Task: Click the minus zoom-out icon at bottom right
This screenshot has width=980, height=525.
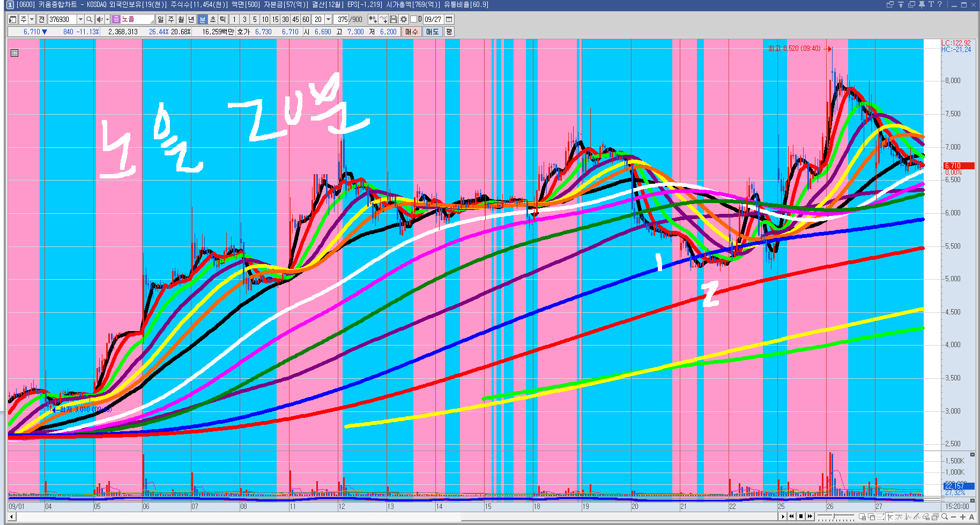Action: (x=954, y=517)
